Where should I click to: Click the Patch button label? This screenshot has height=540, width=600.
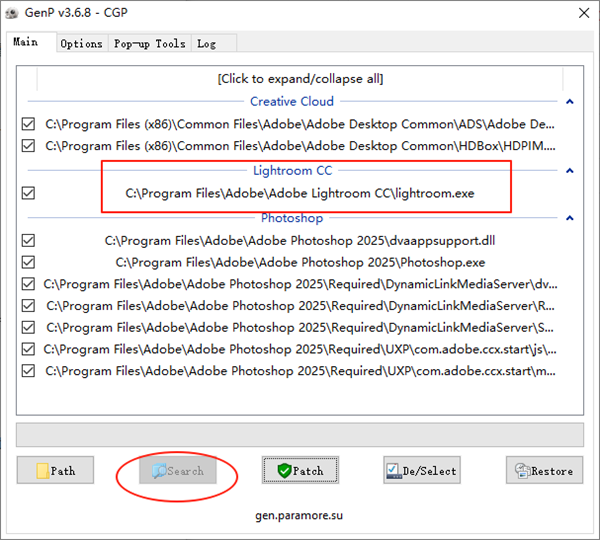coord(308,471)
